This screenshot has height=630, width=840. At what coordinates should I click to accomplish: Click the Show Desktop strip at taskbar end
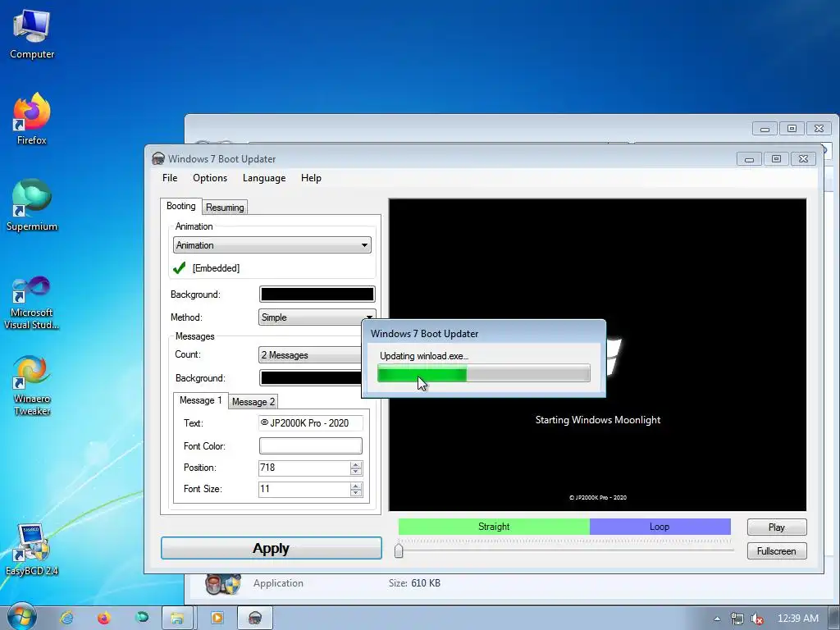pyautogui.click(x=834, y=619)
